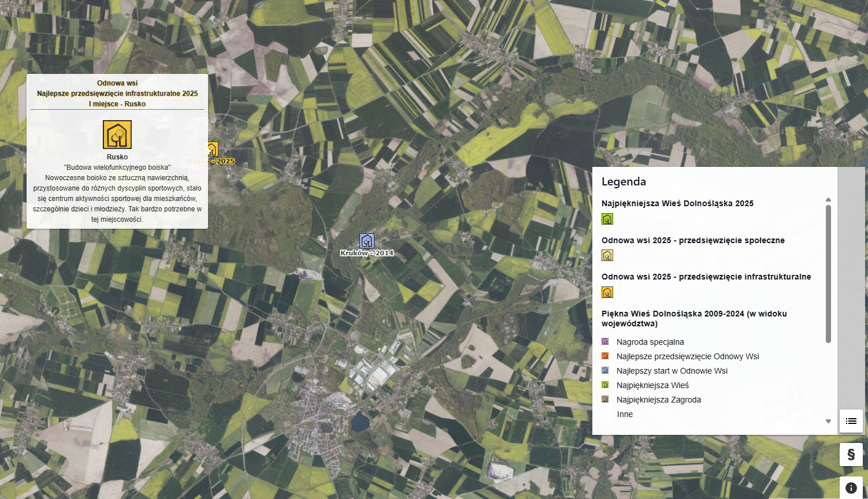This screenshot has height=499, width=868.
Task: Click the 'Rusko - 2025' map label
Action: [x=212, y=161]
